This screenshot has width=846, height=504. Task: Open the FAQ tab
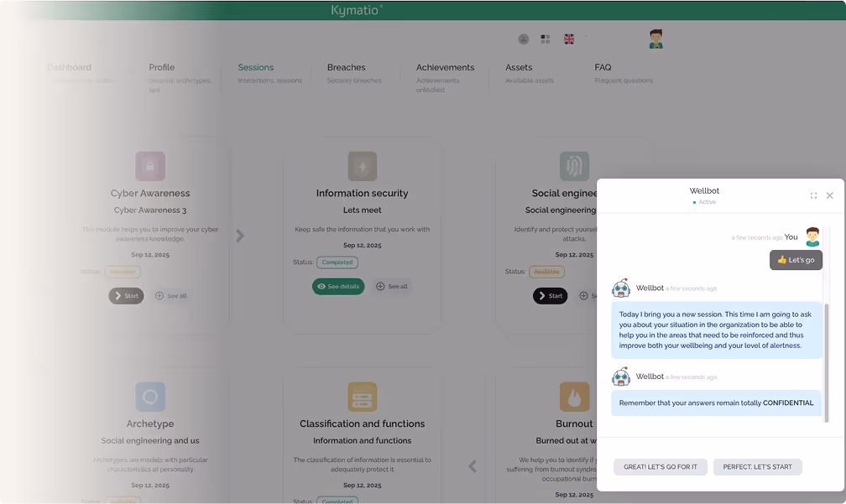(x=603, y=67)
